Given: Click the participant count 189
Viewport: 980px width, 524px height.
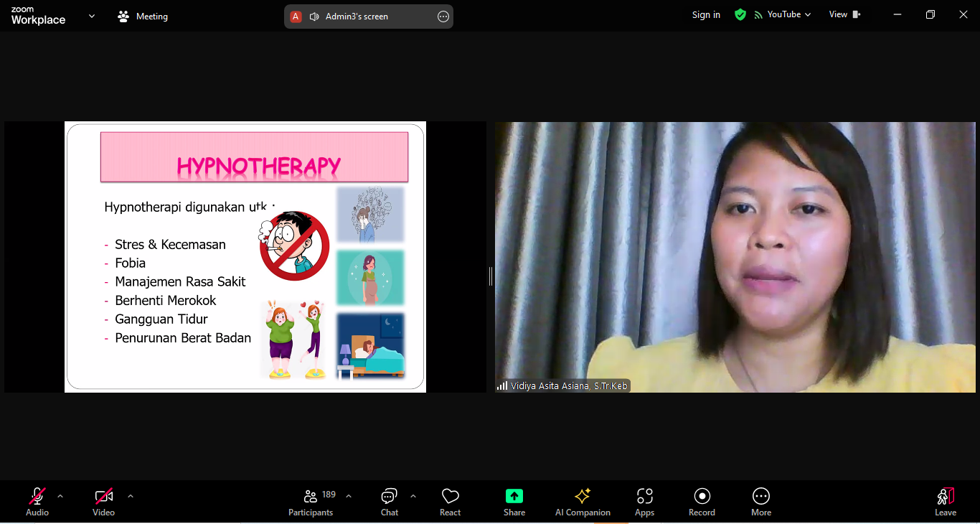Looking at the screenshot, I should tap(329, 495).
